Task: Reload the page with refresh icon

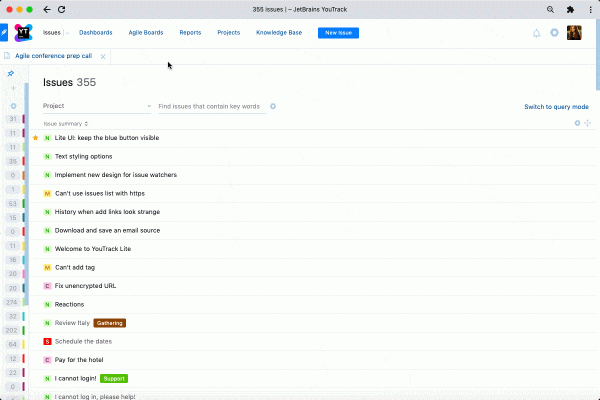Action: [62, 10]
